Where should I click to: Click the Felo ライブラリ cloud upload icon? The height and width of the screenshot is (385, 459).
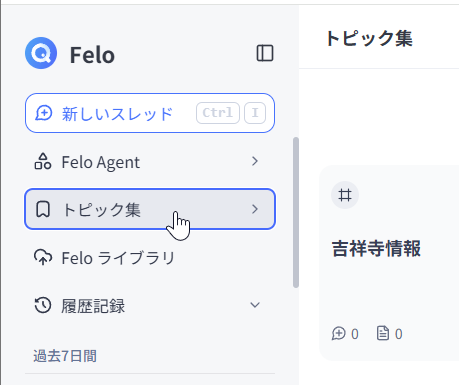point(43,257)
